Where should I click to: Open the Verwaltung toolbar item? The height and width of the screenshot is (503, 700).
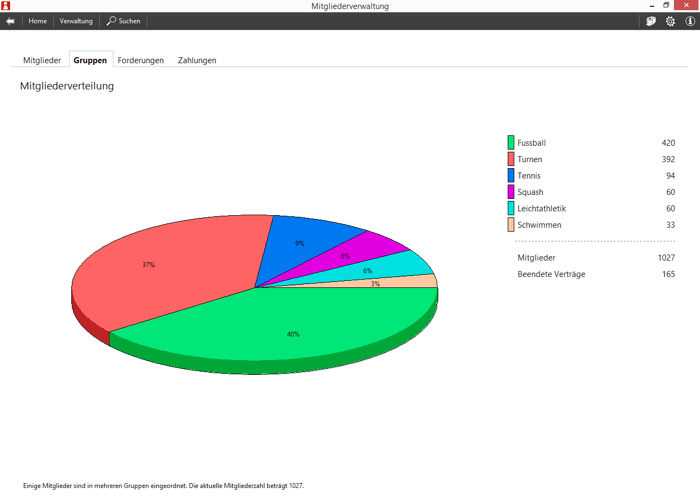[x=76, y=21]
